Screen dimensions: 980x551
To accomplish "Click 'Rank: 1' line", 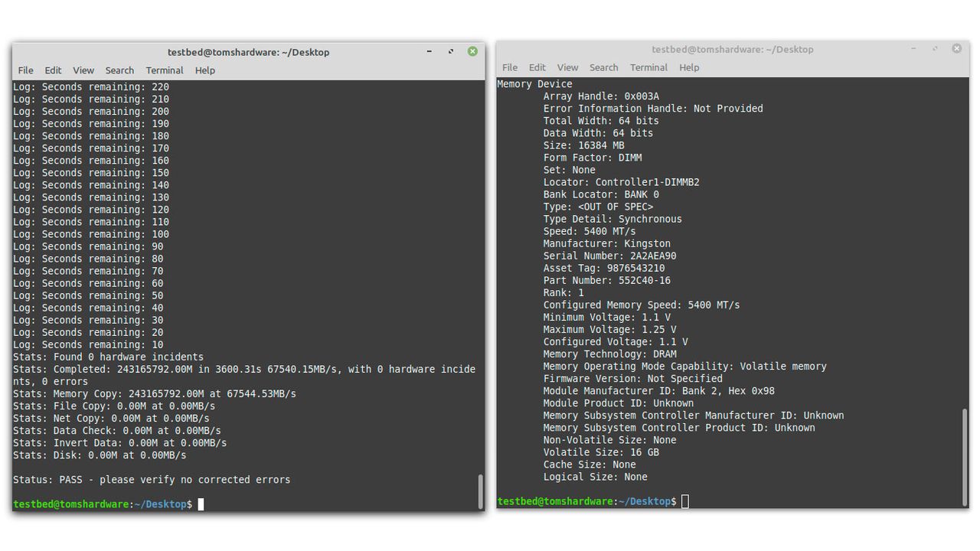I will coord(563,292).
